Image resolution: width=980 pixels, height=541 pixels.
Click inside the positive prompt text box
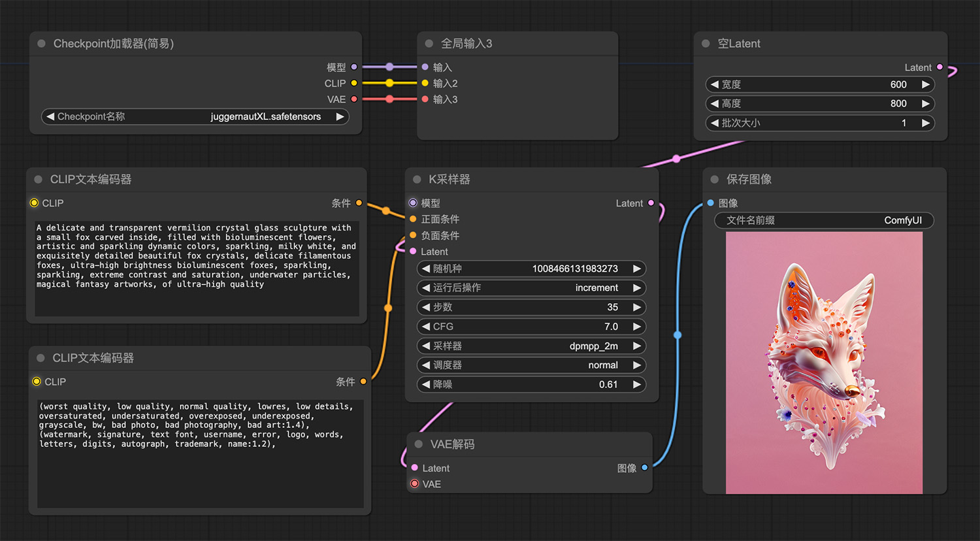pos(197,269)
